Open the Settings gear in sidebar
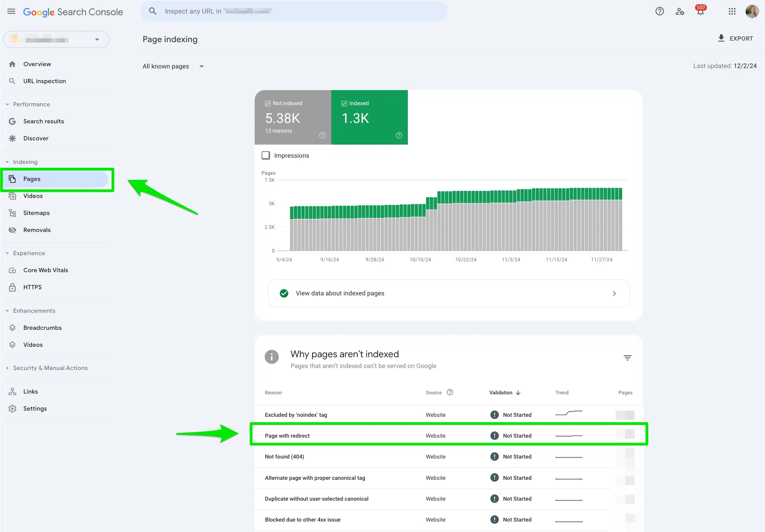Image resolution: width=765 pixels, height=532 pixels. pyautogui.click(x=35, y=408)
